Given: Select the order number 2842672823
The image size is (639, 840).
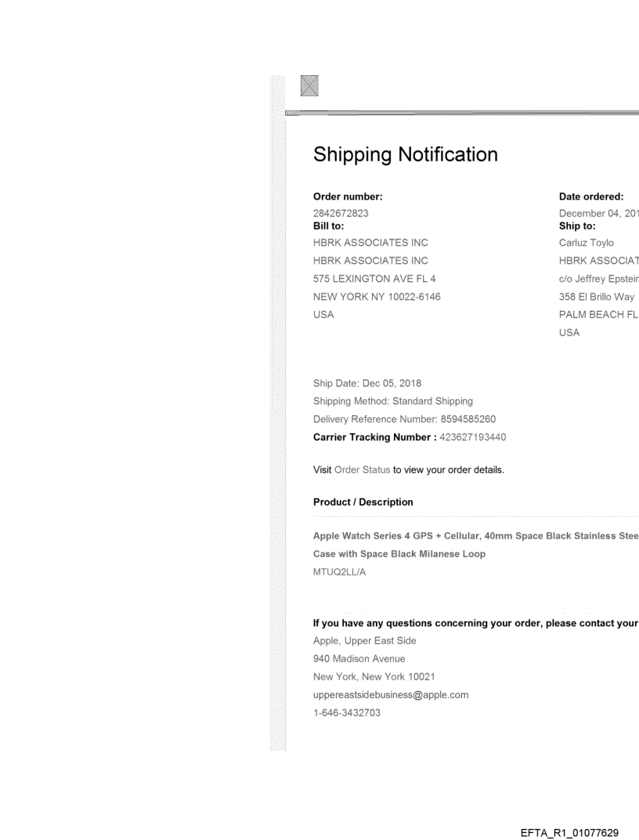Looking at the screenshot, I should tap(341, 213).
